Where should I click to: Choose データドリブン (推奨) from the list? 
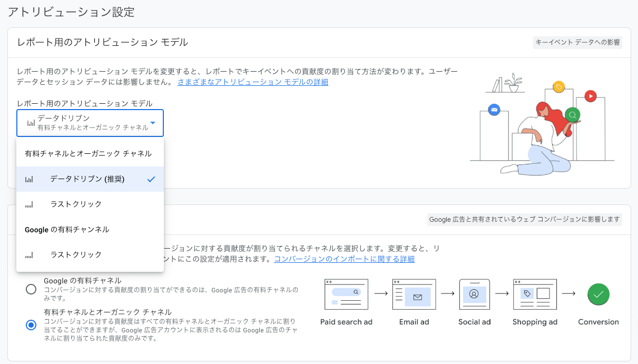90,179
